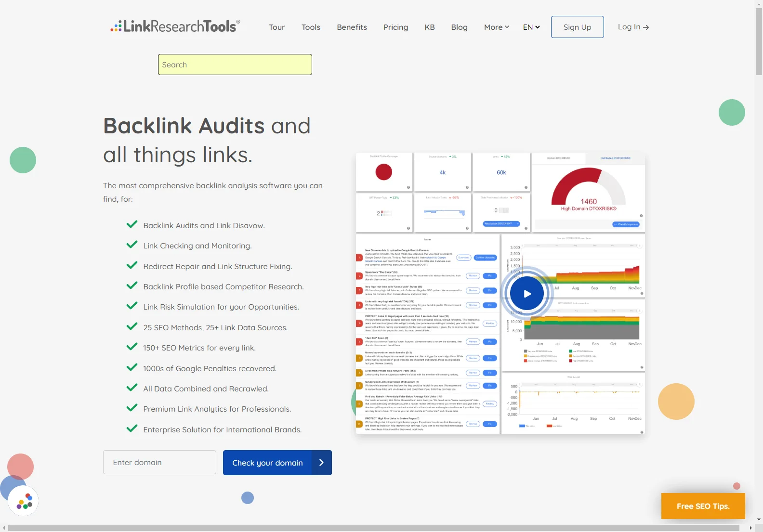Click the arrow on Check your domain

(x=321, y=463)
